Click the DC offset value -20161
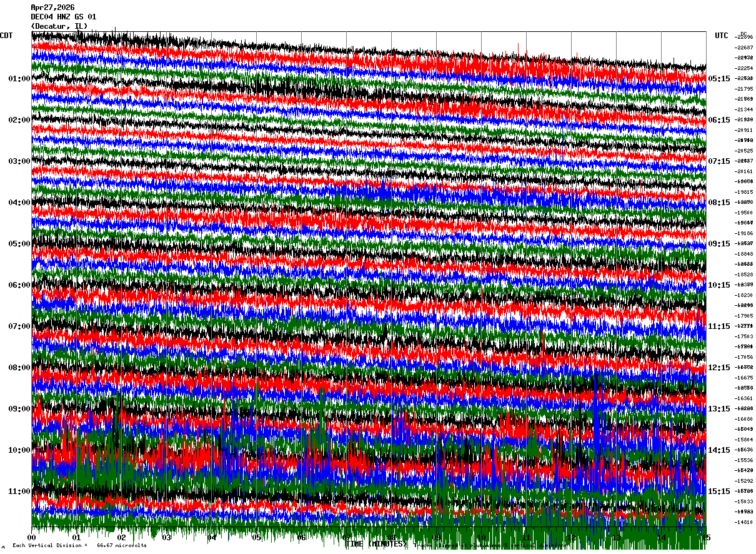 tap(745, 171)
